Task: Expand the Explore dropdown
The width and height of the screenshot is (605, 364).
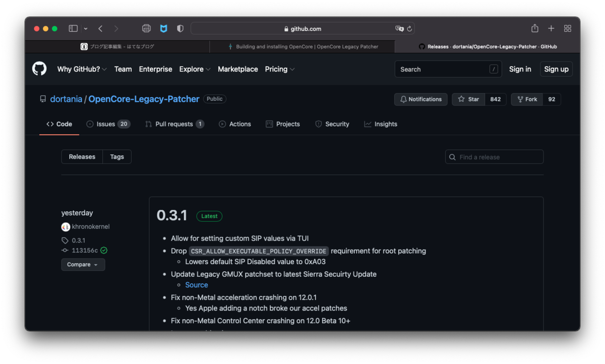Action: tap(195, 69)
